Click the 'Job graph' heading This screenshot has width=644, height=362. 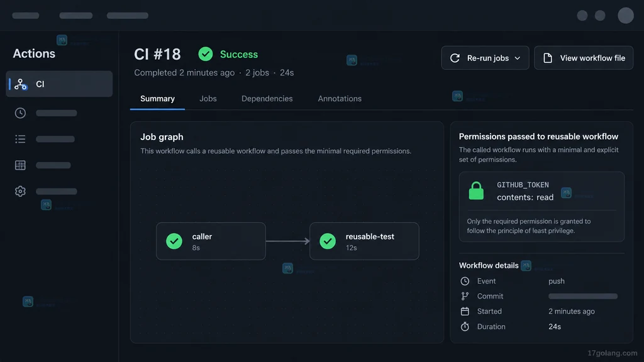click(162, 136)
